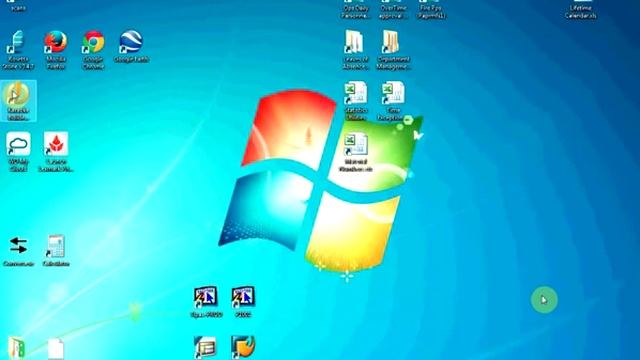Viewport: 640px width, 360px height.
Task: Open the white cloud app shortcut
Action: [x=18, y=152]
